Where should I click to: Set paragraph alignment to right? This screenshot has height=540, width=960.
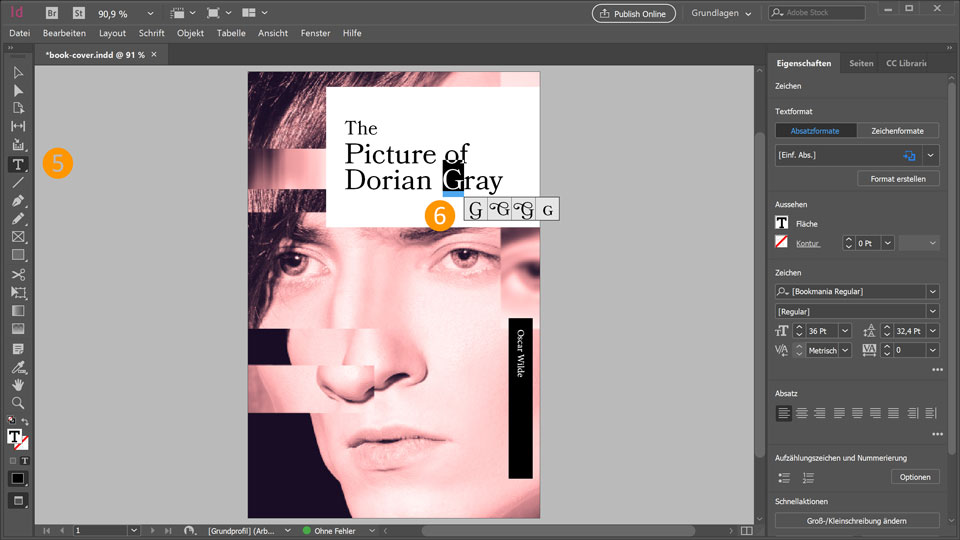pyautogui.click(x=820, y=413)
